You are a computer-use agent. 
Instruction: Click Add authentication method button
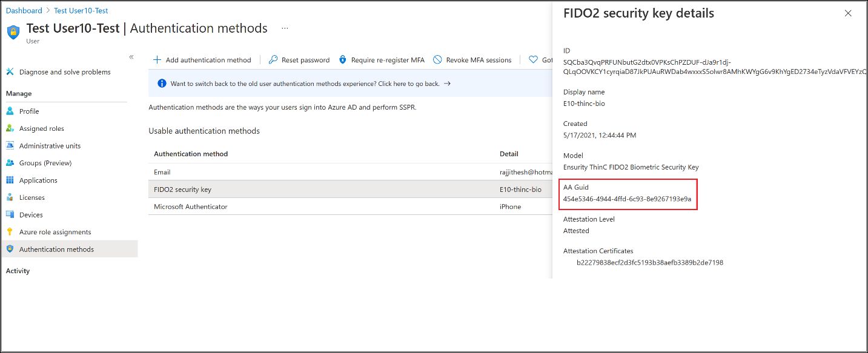[202, 60]
